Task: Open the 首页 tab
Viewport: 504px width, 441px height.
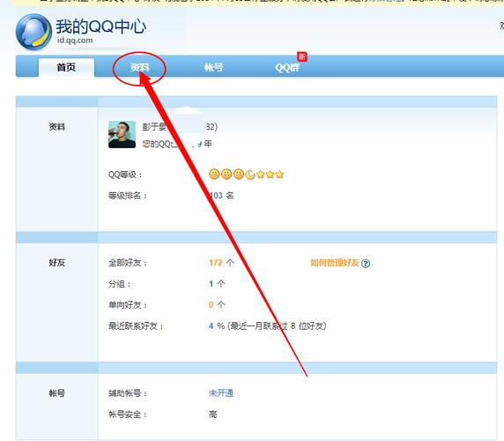Action: 67,68
